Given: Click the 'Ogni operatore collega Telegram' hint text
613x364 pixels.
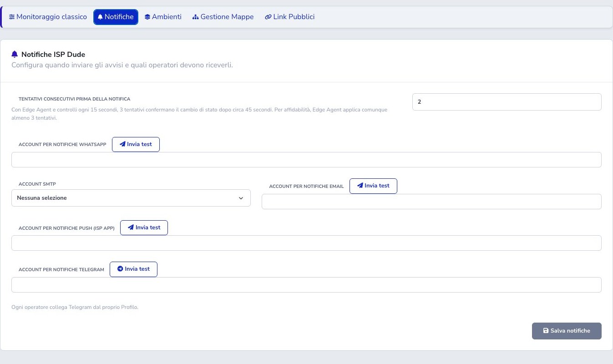Looking at the screenshot, I should coord(75,307).
